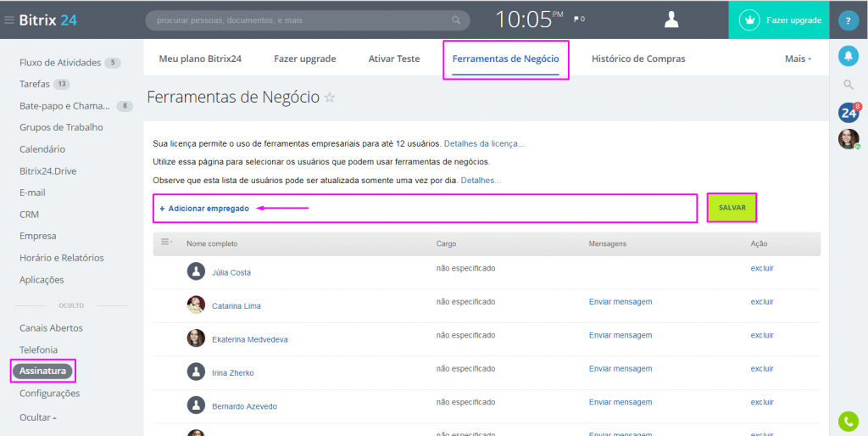Open Horário e Relatórios in sidebar
The height and width of the screenshot is (436, 868).
[61, 258]
